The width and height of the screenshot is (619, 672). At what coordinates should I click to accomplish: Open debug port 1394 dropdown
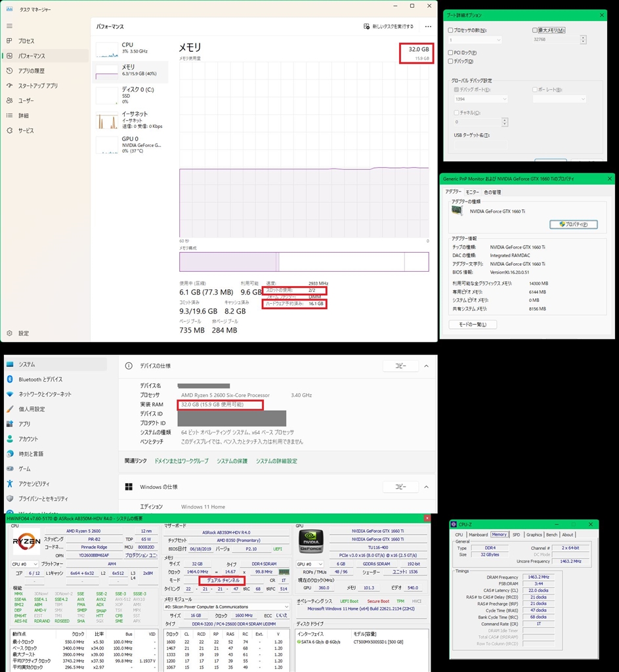tap(481, 99)
